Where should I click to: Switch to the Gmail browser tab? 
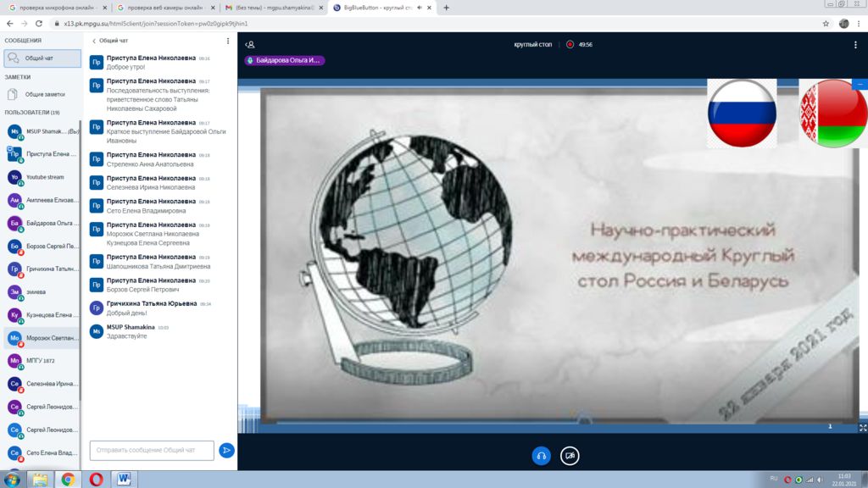[270, 8]
